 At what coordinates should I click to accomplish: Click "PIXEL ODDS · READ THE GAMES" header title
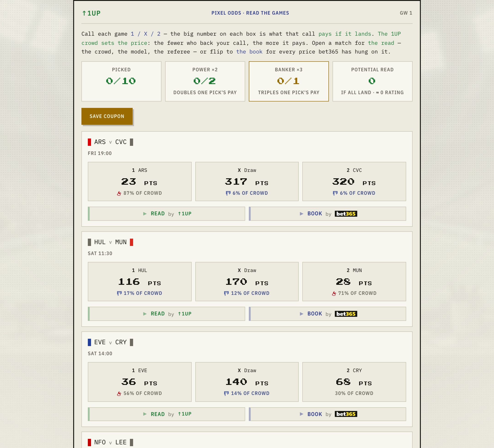tap(250, 13)
